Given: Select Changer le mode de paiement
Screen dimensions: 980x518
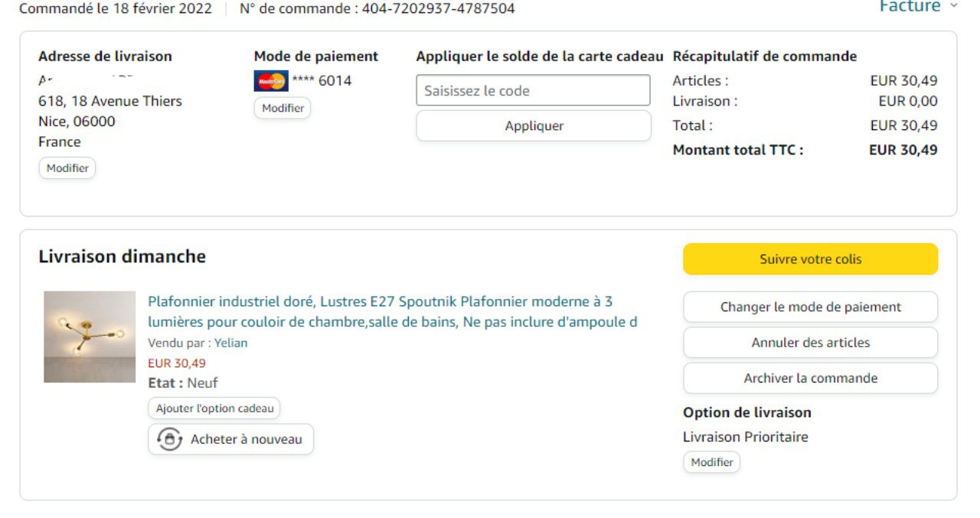Looking at the screenshot, I should pos(810,307).
